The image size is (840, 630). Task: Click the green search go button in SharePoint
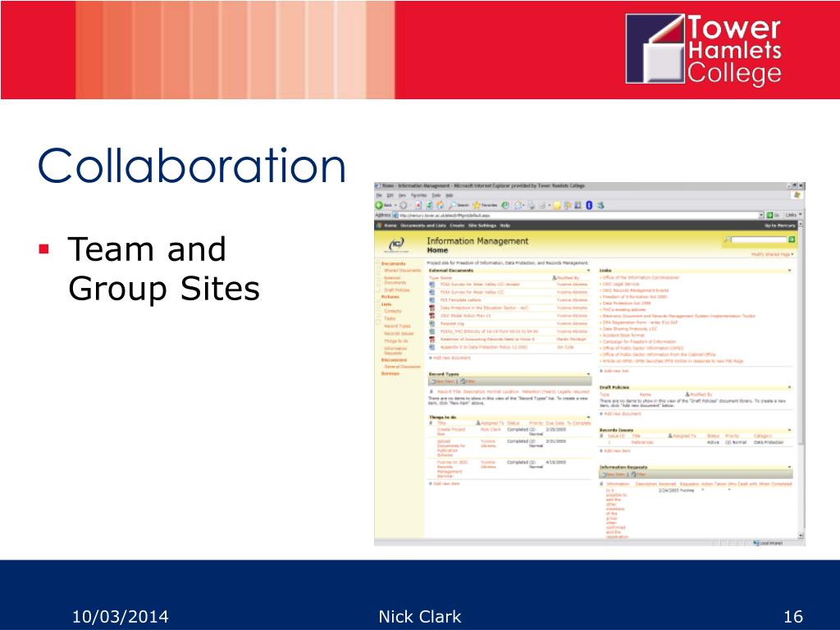click(x=792, y=240)
